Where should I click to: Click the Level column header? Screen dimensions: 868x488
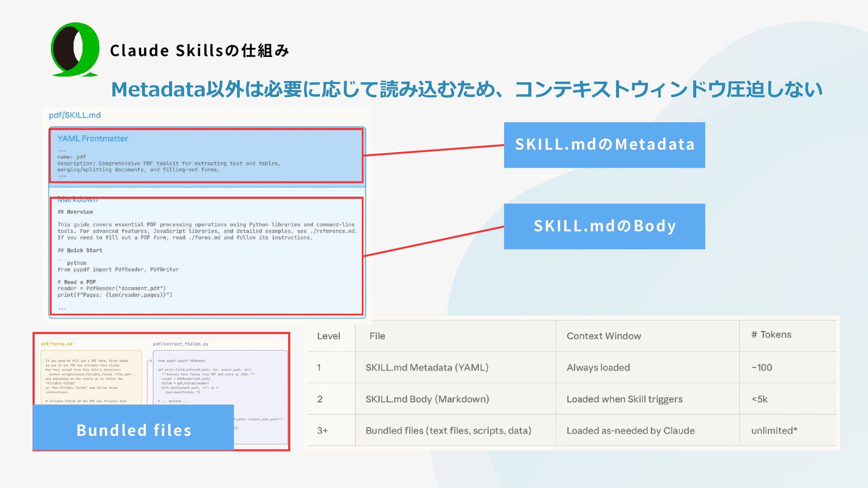click(x=329, y=336)
